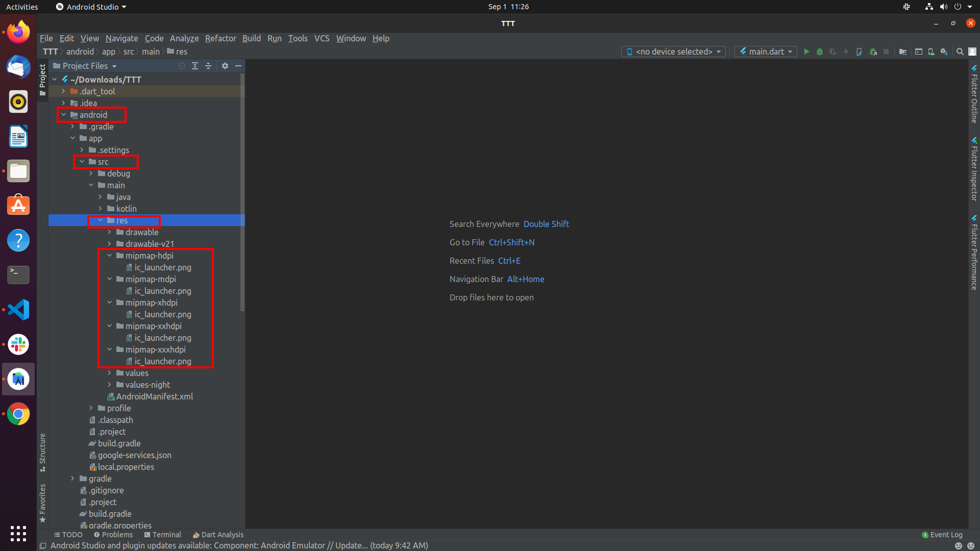Toggle the Flutter Outline side panel

pos(974,94)
